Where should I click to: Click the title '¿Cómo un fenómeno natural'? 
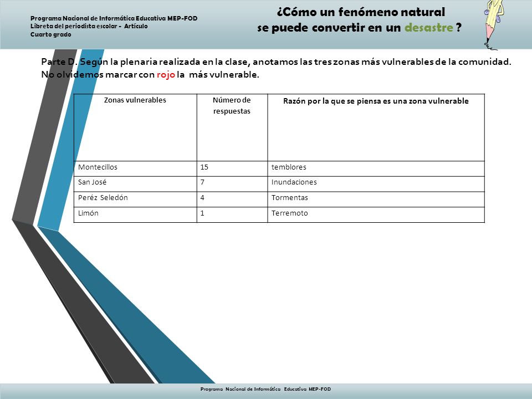point(361,12)
